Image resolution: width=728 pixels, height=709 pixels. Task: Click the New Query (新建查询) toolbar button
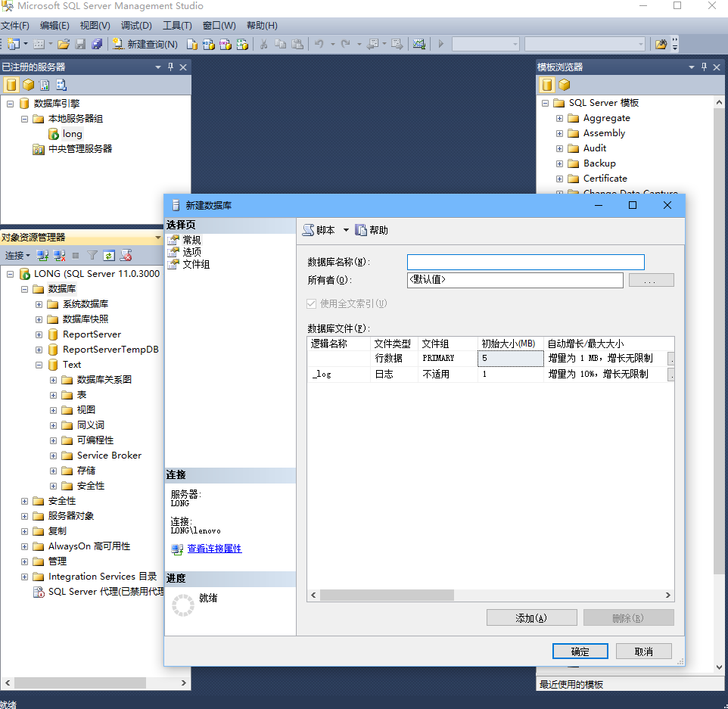[145, 44]
